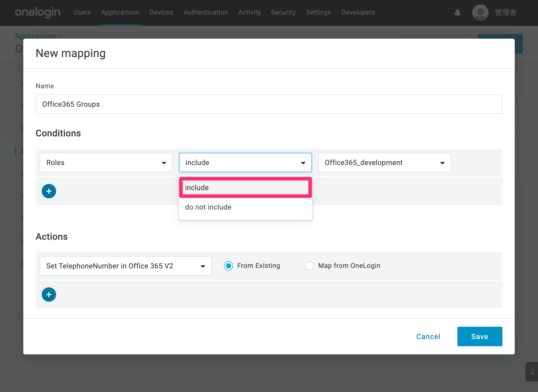Add a new condition with plus button
The image size is (538, 392).
point(49,191)
